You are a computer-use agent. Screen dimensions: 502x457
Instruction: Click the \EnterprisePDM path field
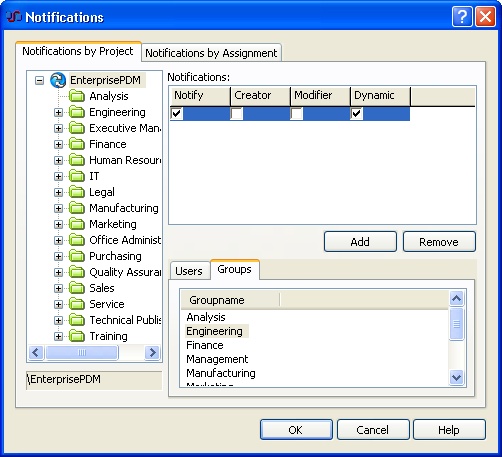click(x=94, y=380)
